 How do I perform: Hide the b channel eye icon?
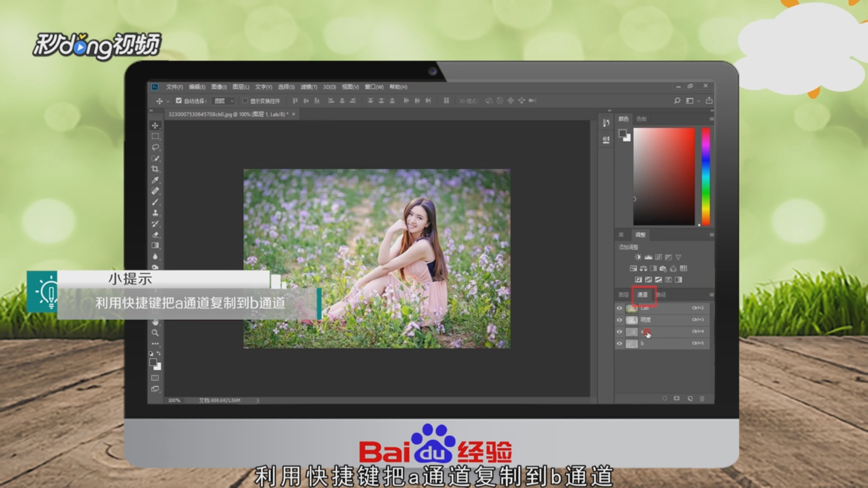click(x=619, y=343)
